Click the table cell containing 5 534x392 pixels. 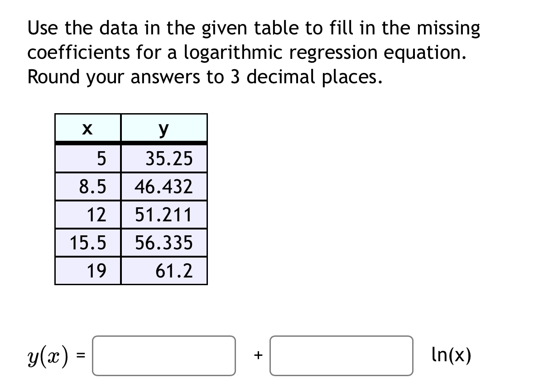(87, 158)
